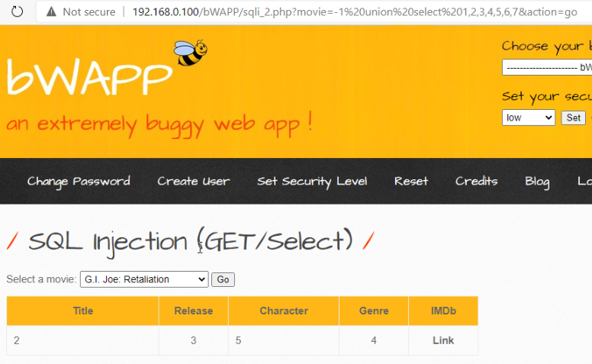Click the 'Select a movie:' label

click(41, 279)
